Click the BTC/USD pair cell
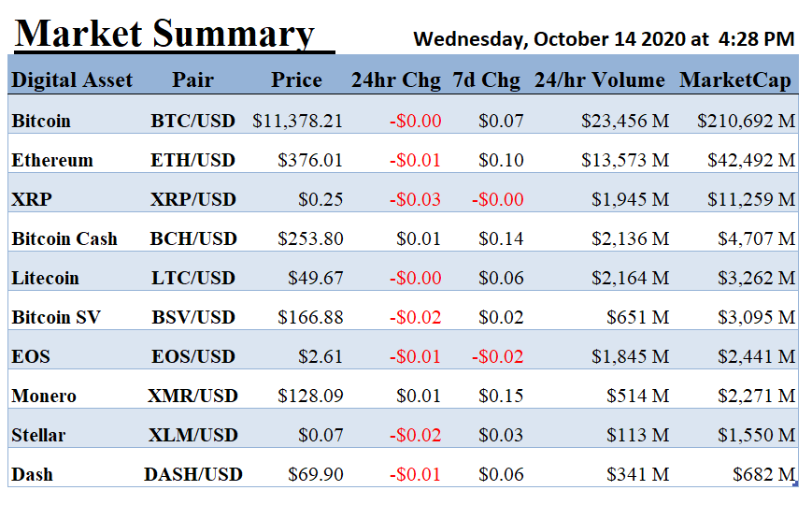Viewport: 812px width, 505px height. pos(193,121)
